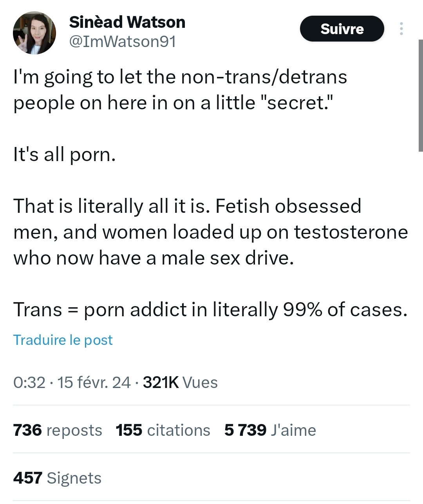Click the citations label text
Screen dimensions: 423x504
click(x=179, y=430)
